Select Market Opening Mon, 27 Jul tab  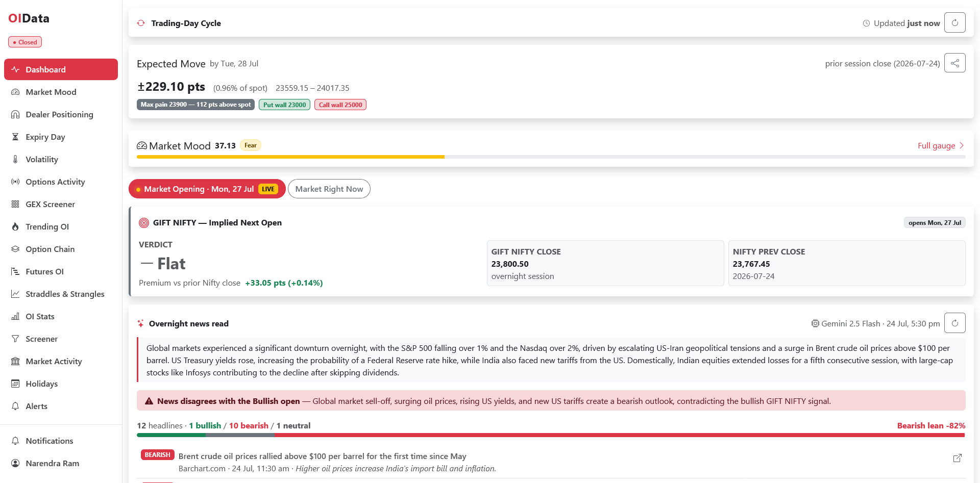207,189
